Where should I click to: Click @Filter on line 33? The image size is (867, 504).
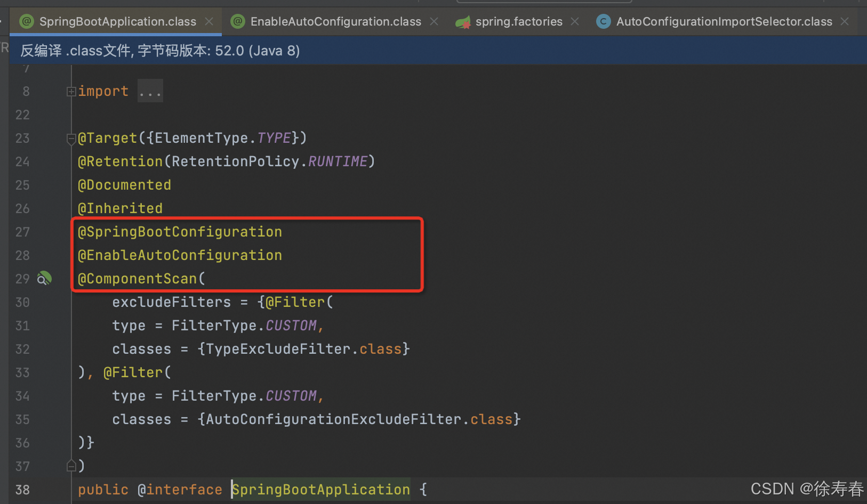133,372
